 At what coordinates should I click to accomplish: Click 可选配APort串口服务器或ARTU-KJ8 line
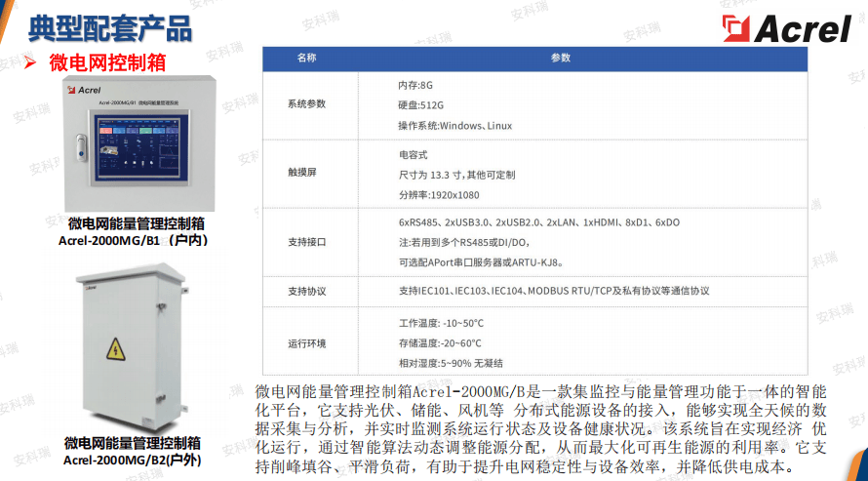[481, 262]
